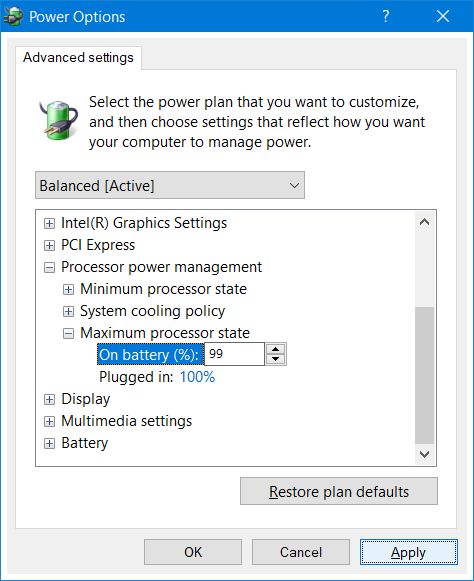Collapse Processor power management node
This screenshot has height=581, width=474.
coord(49,268)
